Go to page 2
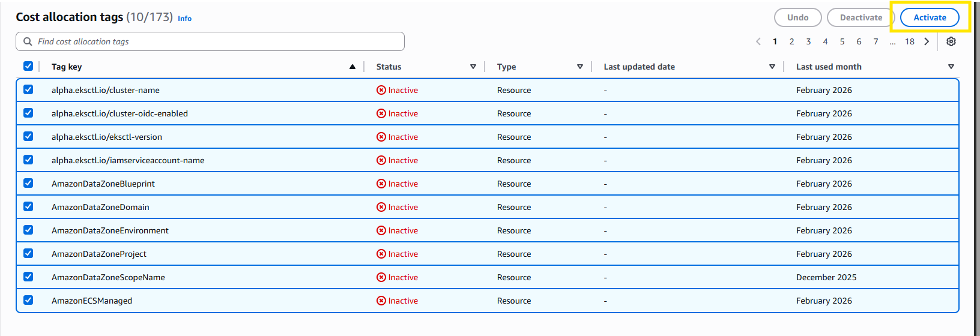This screenshot has width=980, height=336. coord(792,41)
